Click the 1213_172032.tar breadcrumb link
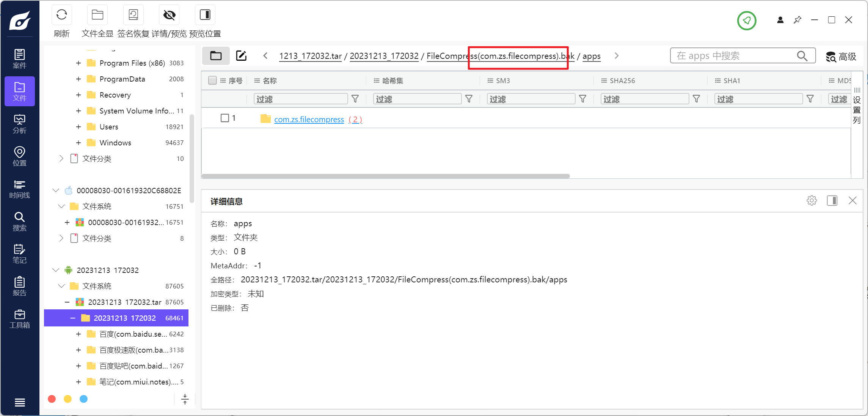The image size is (868, 416). coord(310,56)
